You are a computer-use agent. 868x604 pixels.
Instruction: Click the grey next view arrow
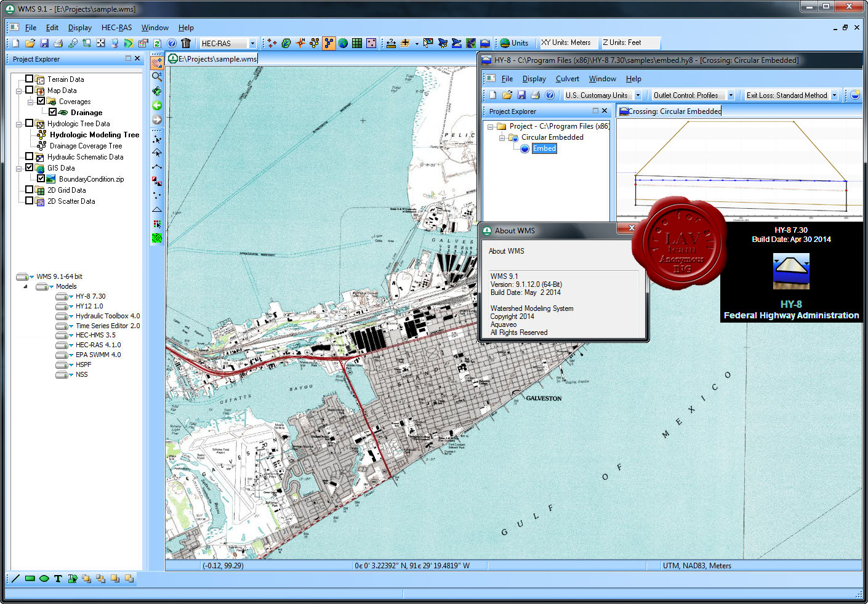tap(157, 119)
